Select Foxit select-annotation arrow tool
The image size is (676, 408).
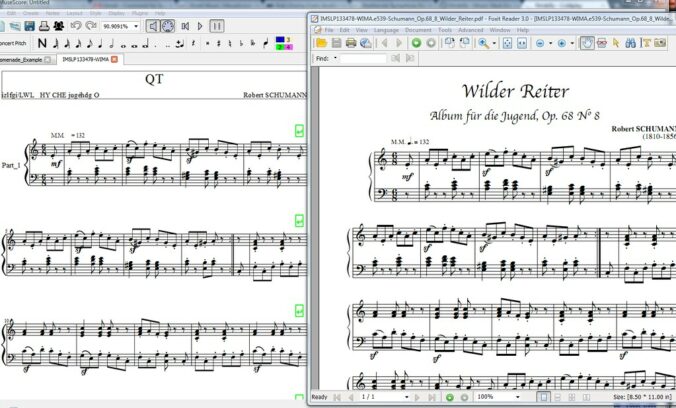[x=616, y=43]
